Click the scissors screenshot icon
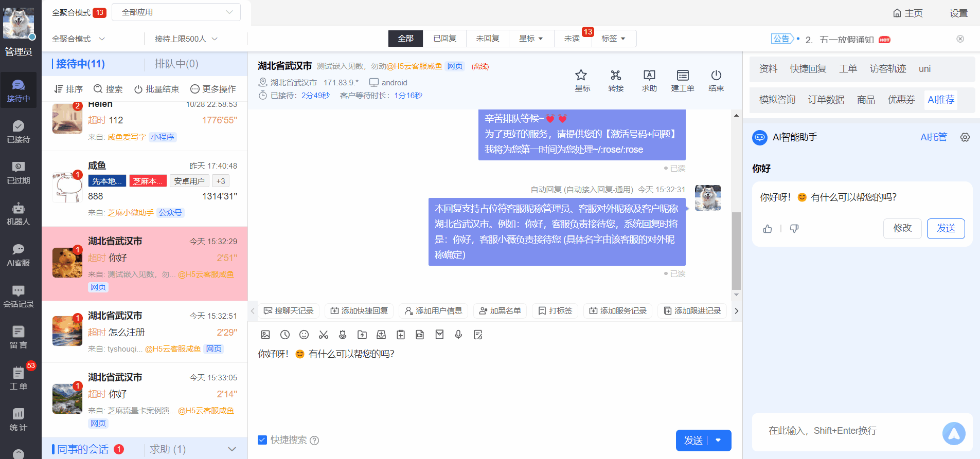Screen dimensions: 980x459 (x=324, y=335)
